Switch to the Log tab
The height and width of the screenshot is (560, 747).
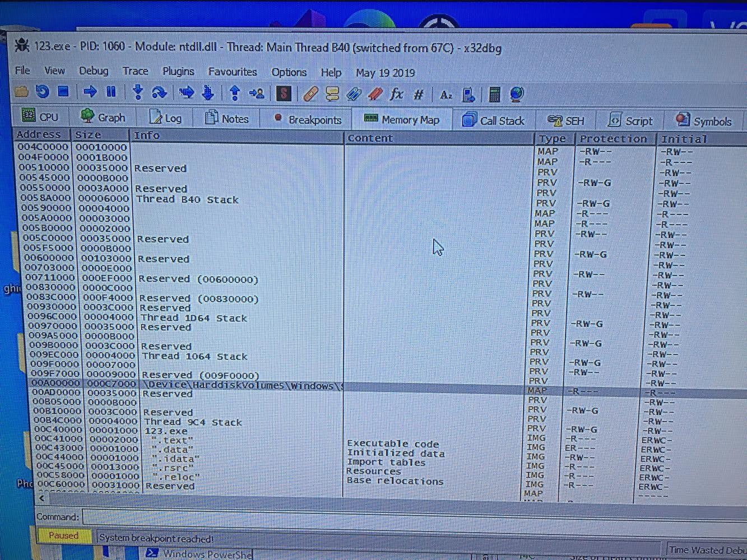(x=165, y=118)
